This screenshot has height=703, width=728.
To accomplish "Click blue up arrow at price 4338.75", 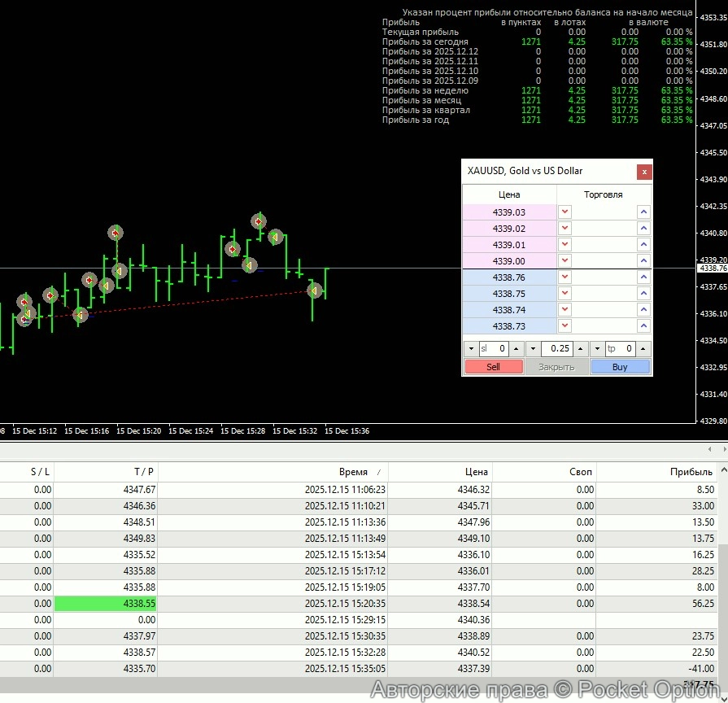I will (643, 294).
